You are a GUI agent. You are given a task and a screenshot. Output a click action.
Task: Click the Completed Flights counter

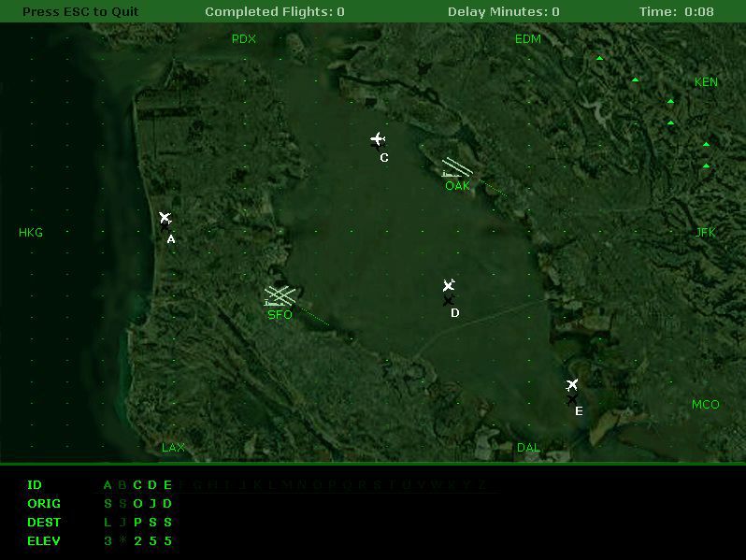click(x=275, y=12)
